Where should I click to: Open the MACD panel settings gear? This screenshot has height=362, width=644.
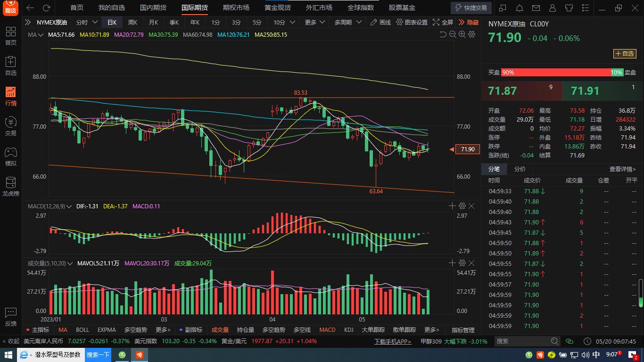pos(462,206)
